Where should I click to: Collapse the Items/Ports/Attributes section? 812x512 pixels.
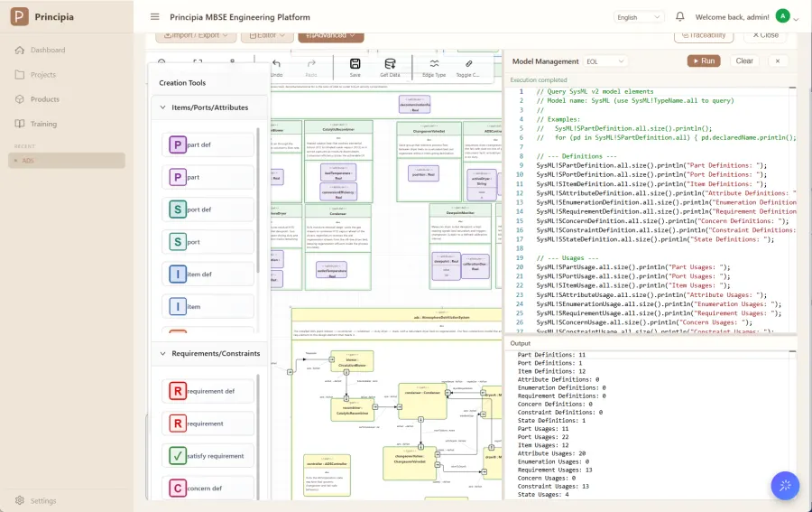coord(162,107)
